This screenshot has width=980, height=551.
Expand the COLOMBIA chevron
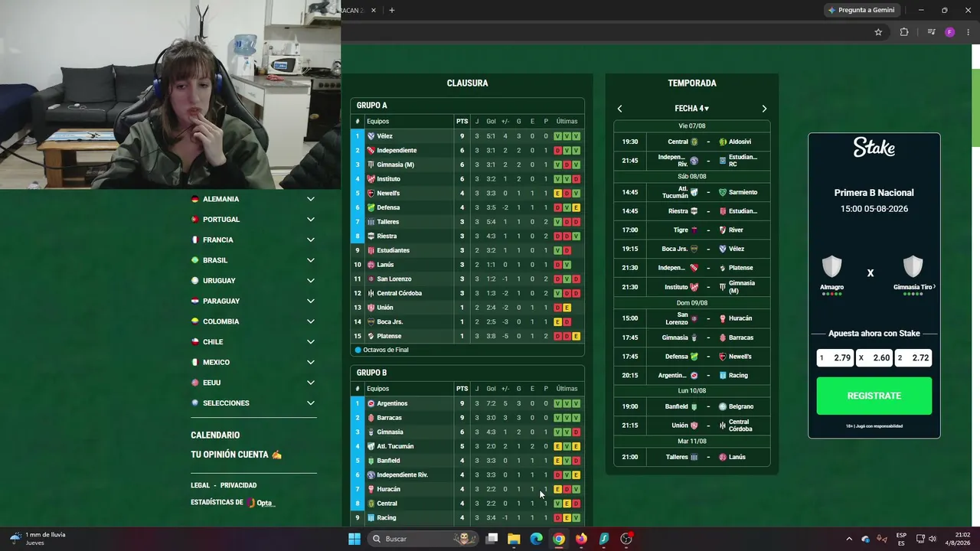click(311, 321)
